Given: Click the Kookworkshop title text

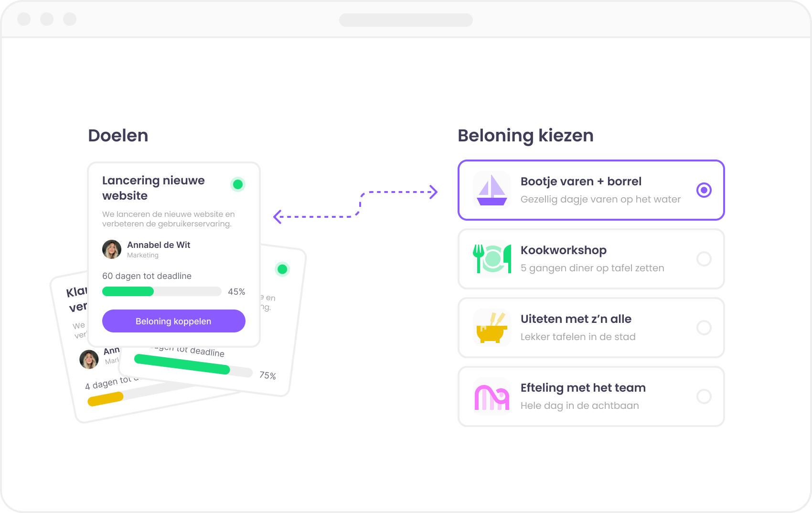Looking at the screenshot, I should pyautogui.click(x=564, y=250).
